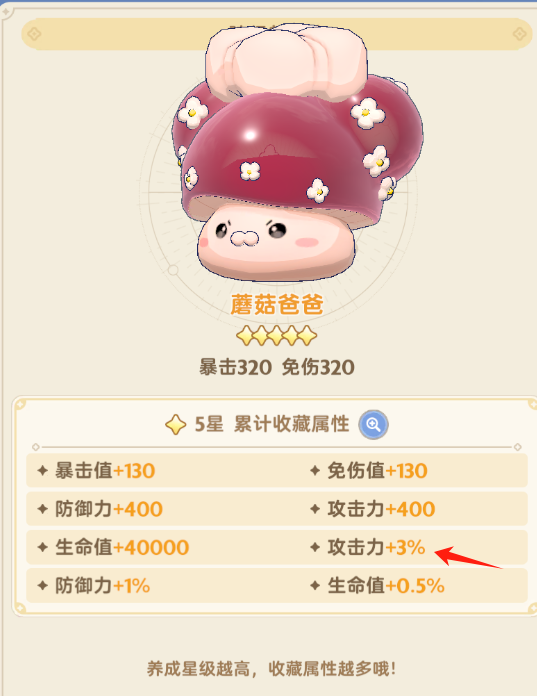
Task: Click the 生命值+0.5% attribute entry
Action: point(377,585)
